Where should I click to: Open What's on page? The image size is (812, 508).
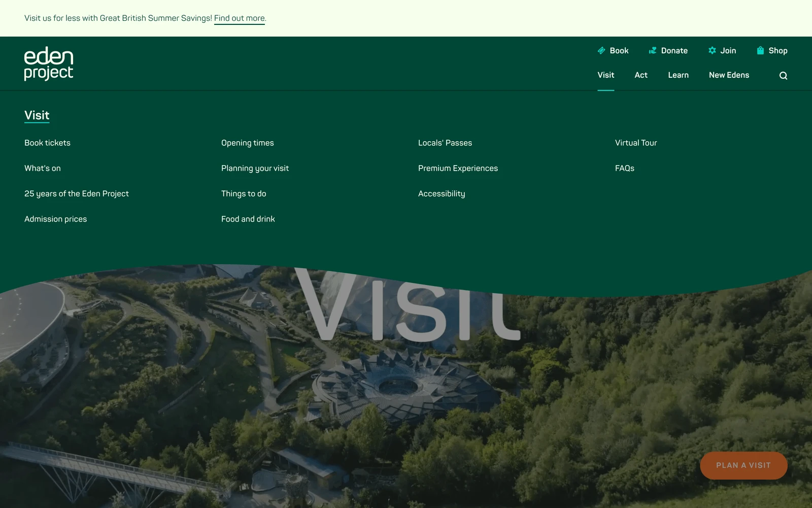pyautogui.click(x=42, y=168)
